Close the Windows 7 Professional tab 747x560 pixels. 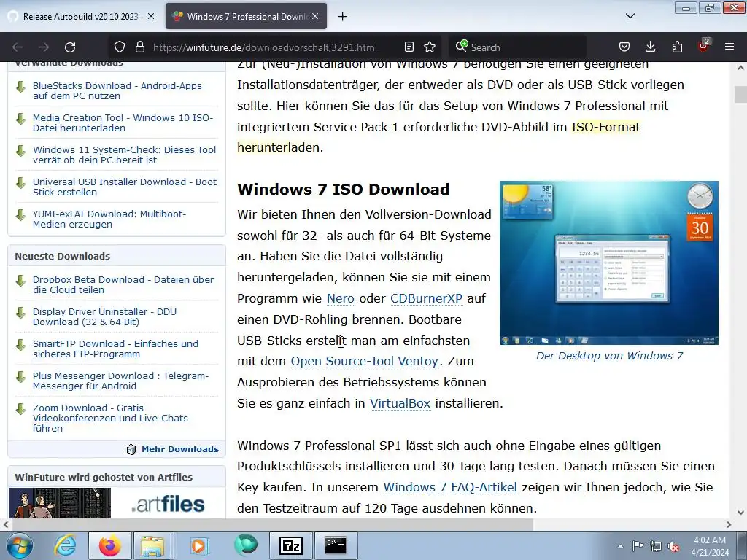tap(315, 17)
